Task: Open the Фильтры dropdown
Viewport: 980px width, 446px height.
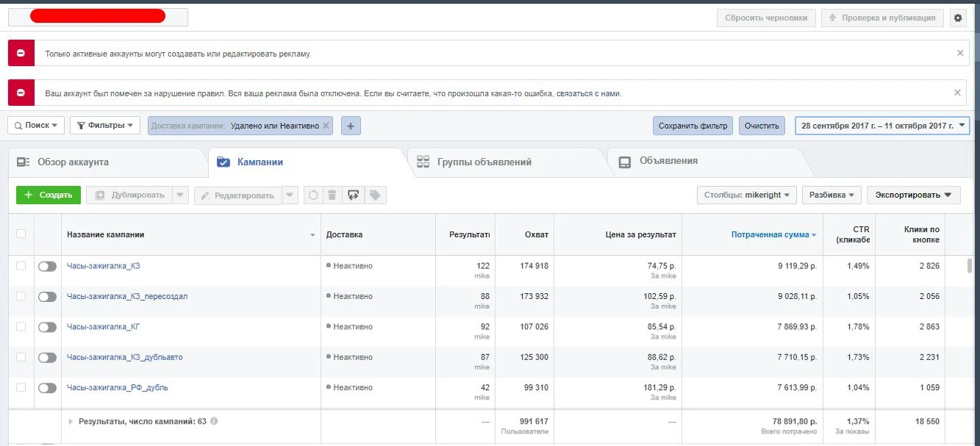Action: [x=104, y=126]
